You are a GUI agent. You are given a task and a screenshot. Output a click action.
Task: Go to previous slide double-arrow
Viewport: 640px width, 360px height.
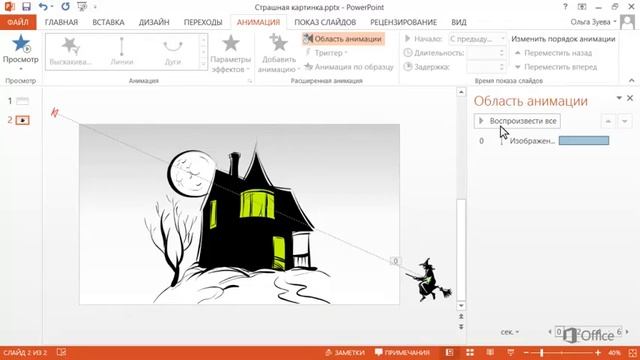pos(461,317)
